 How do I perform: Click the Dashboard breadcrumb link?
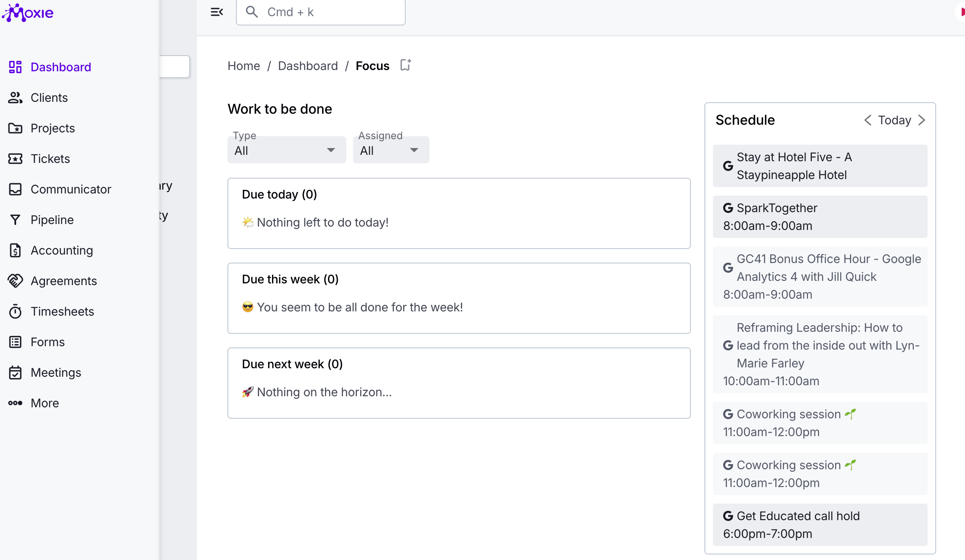click(x=308, y=66)
